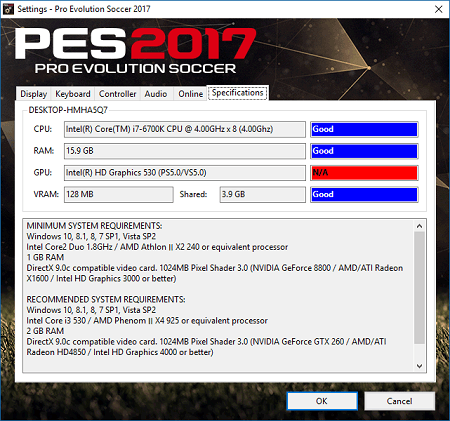The width and height of the screenshot is (450, 421).
Task: Click the '2 GB RAM' line
Action: pyautogui.click(x=45, y=331)
